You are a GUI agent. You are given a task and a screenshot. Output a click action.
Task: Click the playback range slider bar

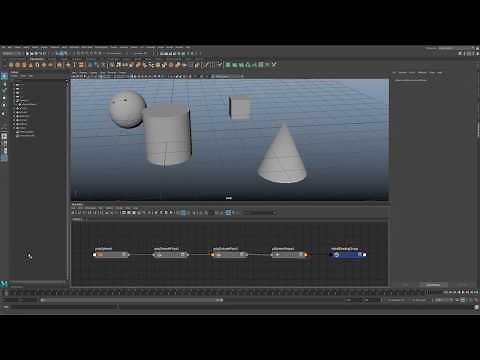pyautogui.click(x=132, y=300)
